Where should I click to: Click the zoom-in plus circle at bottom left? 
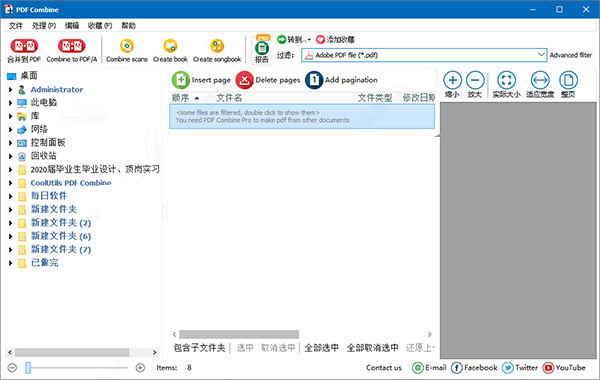tap(140, 368)
